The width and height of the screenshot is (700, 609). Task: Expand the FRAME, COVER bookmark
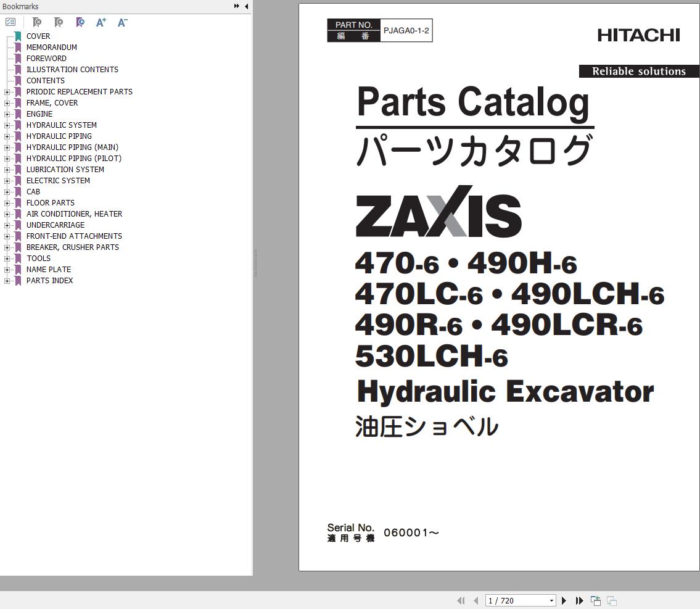coord(7,103)
